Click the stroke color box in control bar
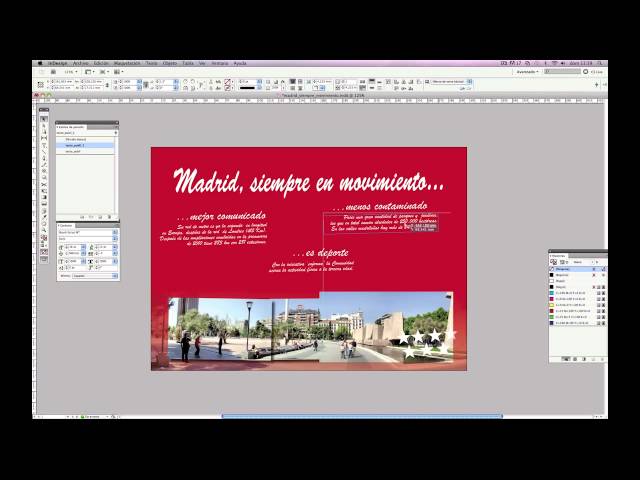640x480 pixels. tap(228, 88)
